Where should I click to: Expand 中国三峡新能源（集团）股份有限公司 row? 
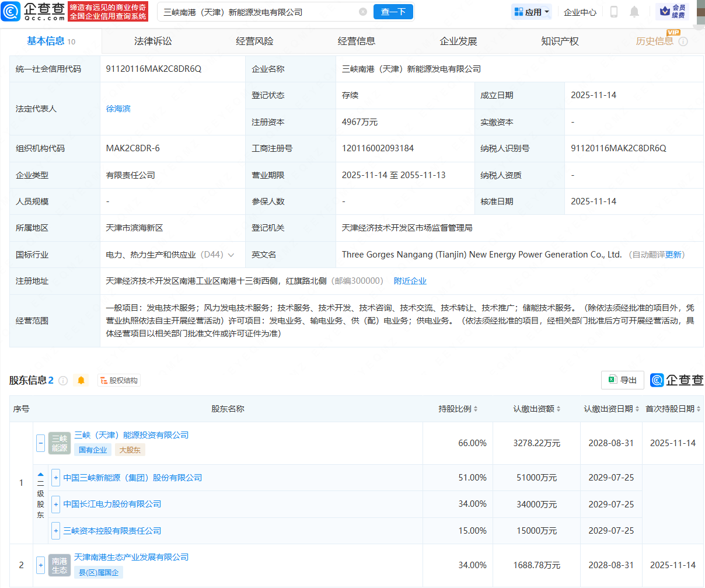click(x=56, y=478)
